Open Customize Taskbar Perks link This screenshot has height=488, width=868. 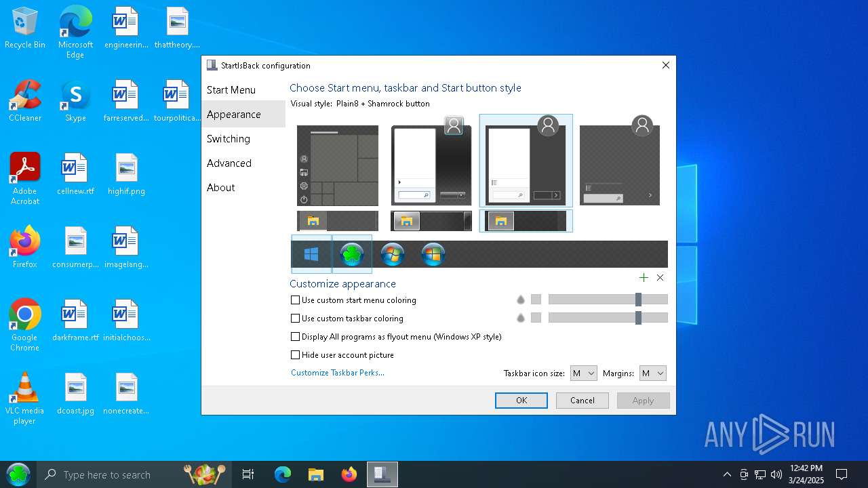click(338, 373)
